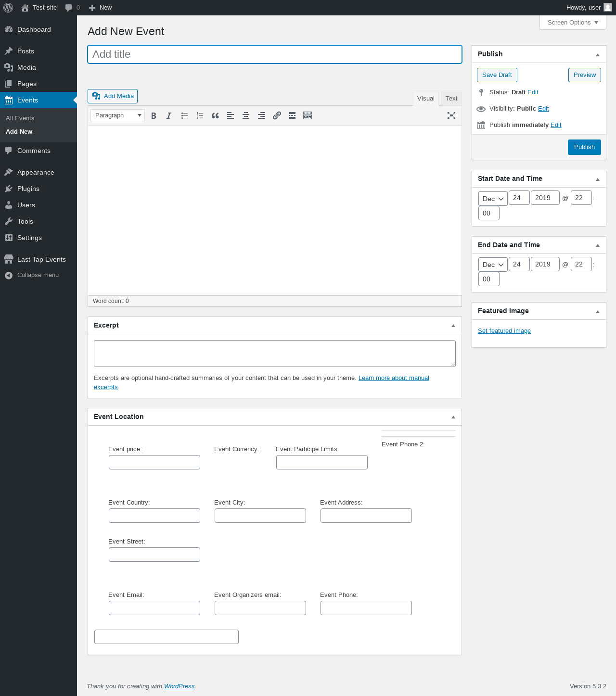Collapse the Excerpt panel
616x696 pixels.
[x=453, y=326]
